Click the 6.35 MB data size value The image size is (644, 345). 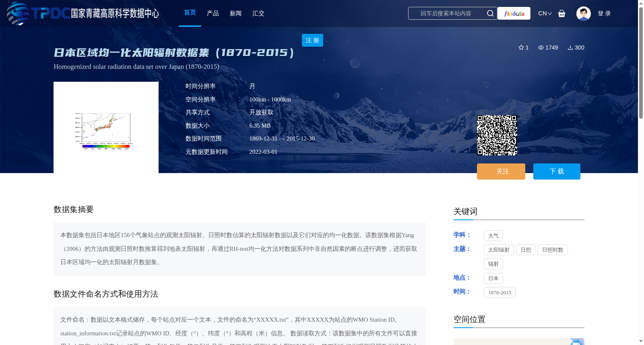260,126
